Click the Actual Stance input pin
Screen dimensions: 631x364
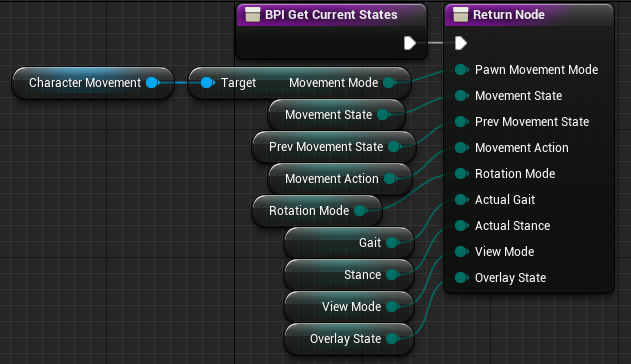point(462,226)
